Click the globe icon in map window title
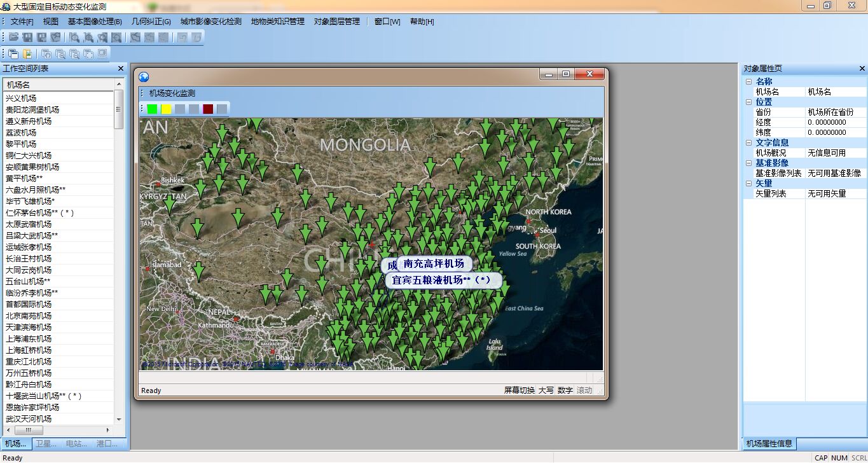 [144, 77]
